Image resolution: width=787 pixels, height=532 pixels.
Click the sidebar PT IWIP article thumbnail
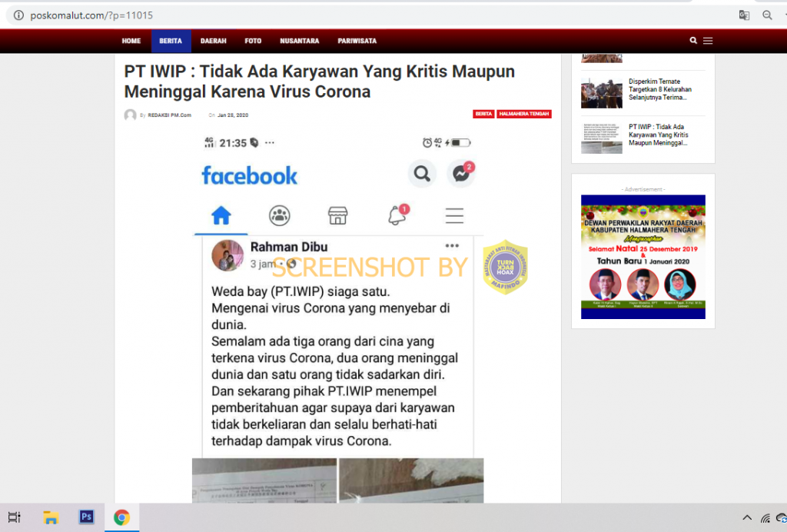pyautogui.click(x=601, y=138)
